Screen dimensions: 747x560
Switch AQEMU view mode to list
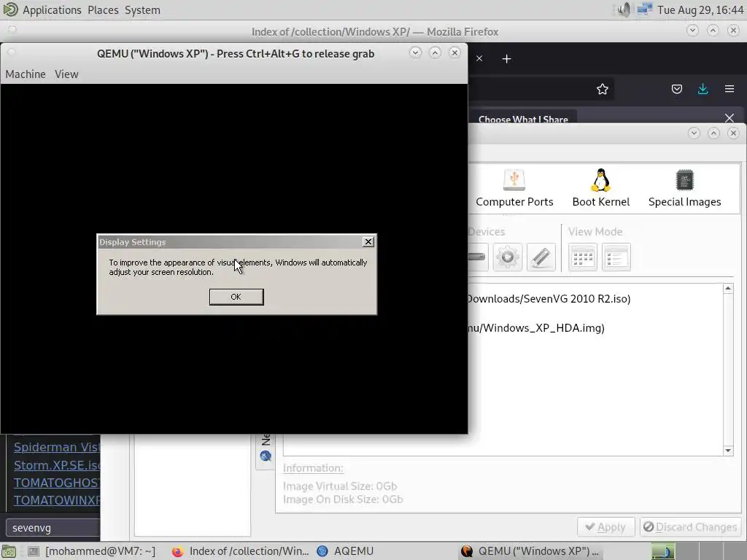pyautogui.click(x=616, y=257)
